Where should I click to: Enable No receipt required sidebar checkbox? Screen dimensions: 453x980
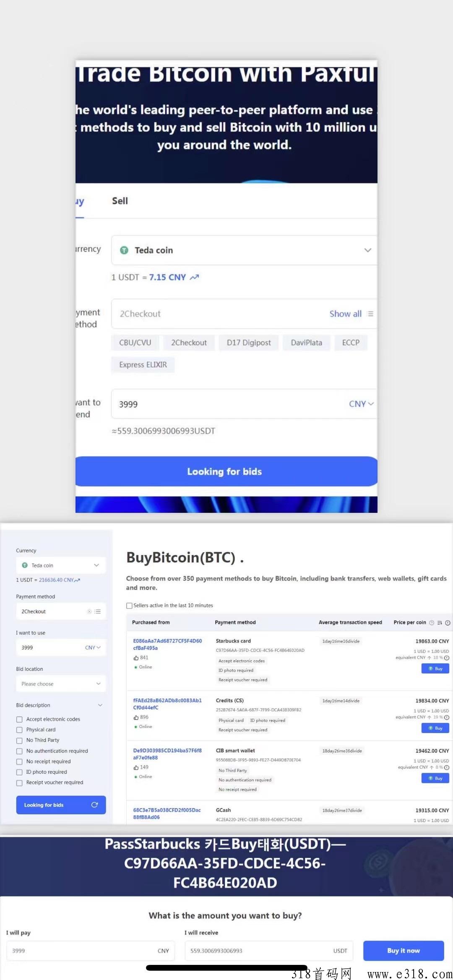click(x=19, y=762)
